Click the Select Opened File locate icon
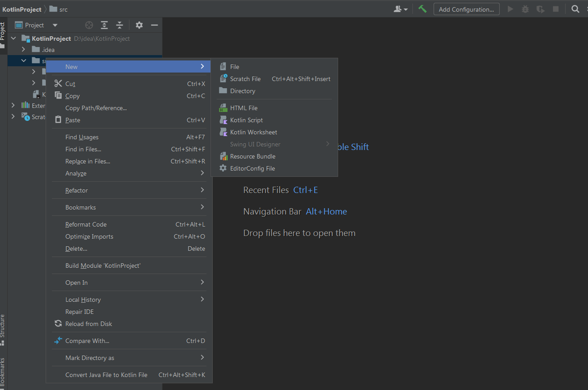The image size is (588, 390). click(89, 25)
